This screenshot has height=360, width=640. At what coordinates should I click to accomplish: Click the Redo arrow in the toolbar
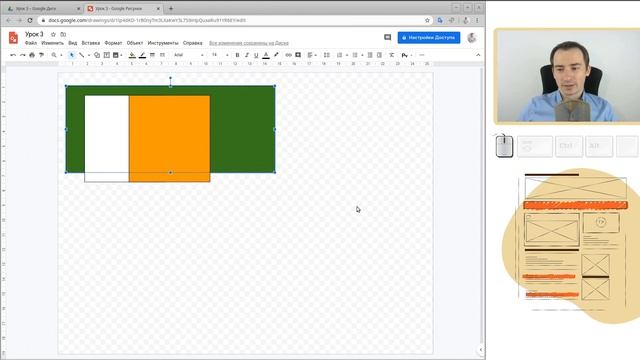tap(22, 55)
